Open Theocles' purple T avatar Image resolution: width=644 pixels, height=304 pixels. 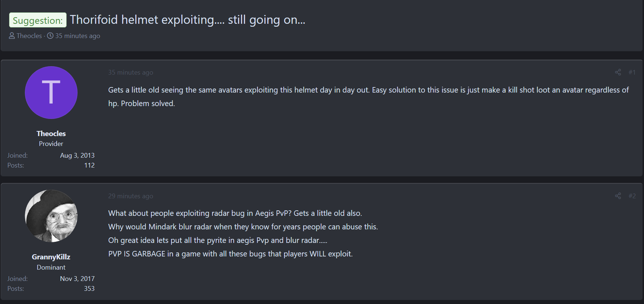[x=51, y=93]
